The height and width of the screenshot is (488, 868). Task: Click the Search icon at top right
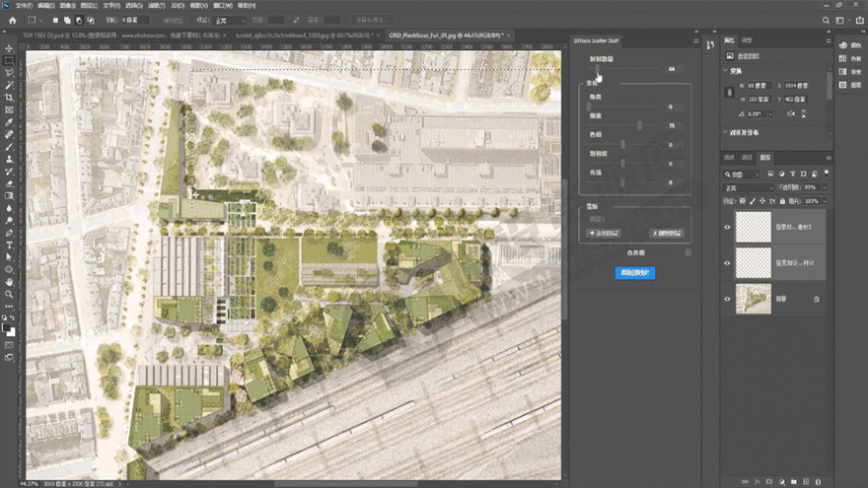(826, 20)
